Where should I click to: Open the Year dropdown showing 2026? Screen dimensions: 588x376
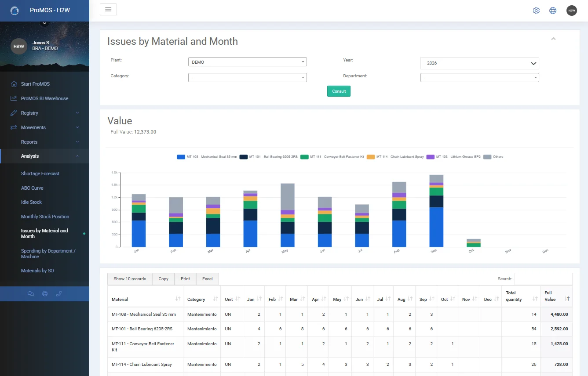tap(479, 63)
